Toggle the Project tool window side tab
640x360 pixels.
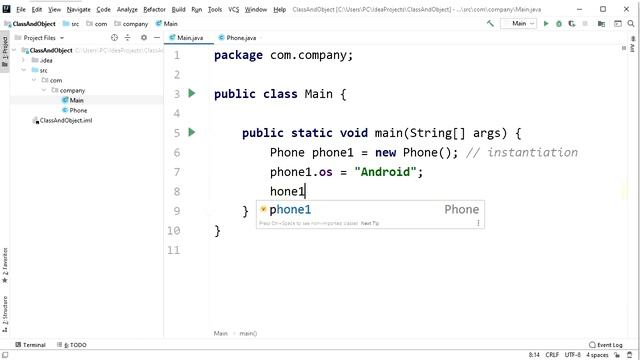point(5,52)
